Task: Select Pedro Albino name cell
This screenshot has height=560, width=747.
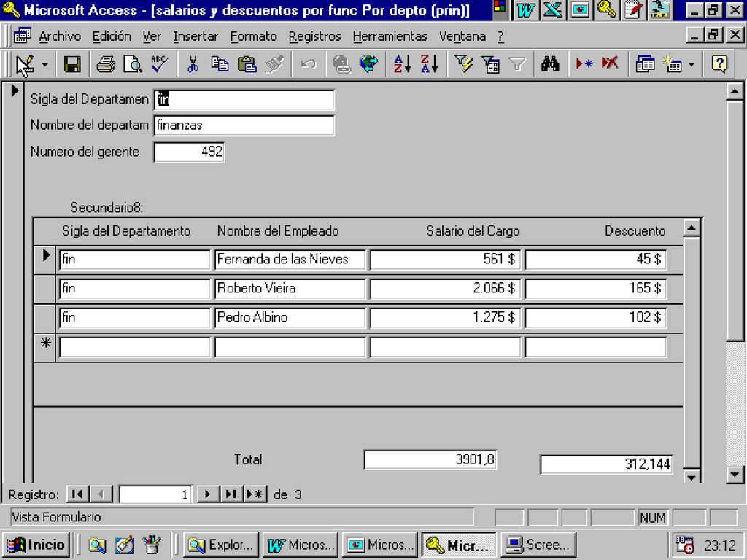Action: [x=290, y=318]
